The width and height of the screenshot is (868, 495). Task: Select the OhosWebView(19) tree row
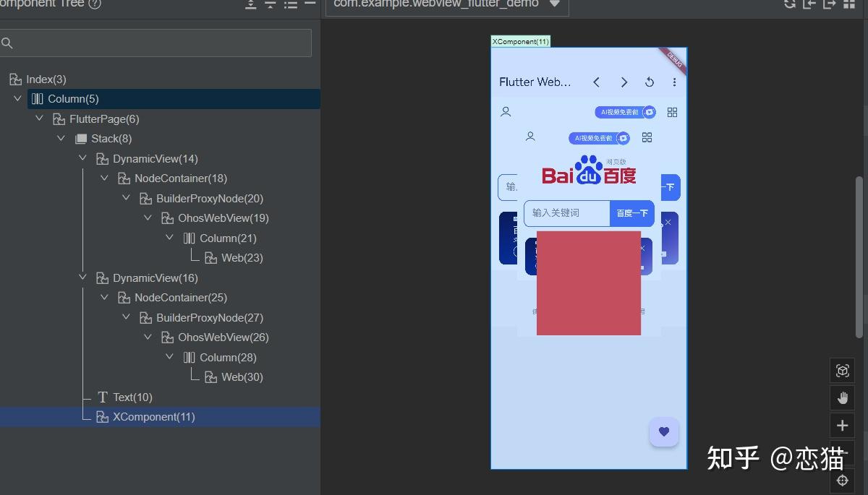point(160,218)
